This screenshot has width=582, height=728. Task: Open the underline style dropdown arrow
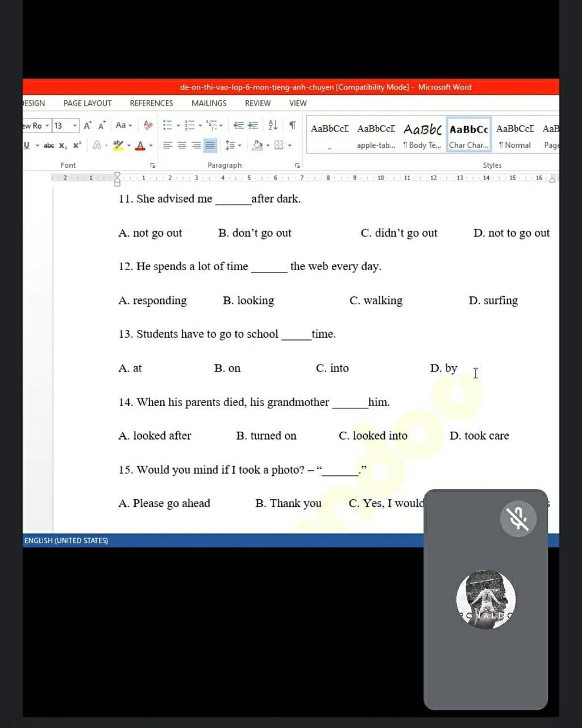[38, 146]
